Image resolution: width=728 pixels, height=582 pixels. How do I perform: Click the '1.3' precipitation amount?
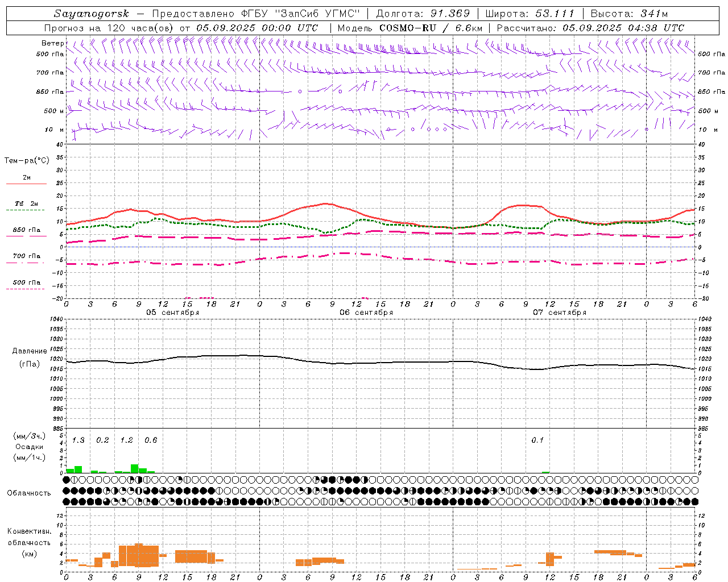point(78,440)
